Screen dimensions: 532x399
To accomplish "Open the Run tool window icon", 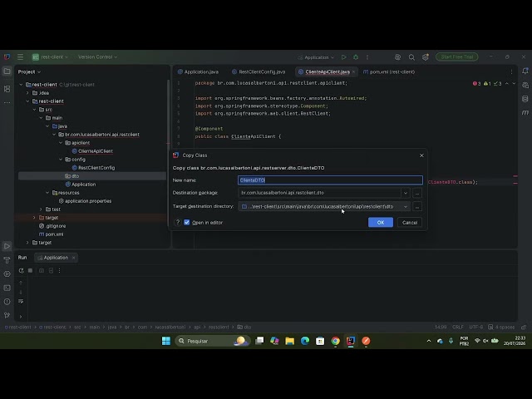I will 7,246.
